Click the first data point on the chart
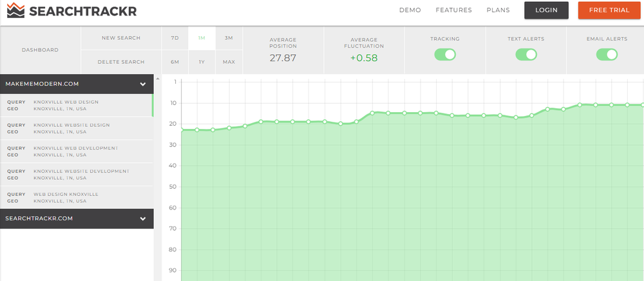 coord(181,130)
